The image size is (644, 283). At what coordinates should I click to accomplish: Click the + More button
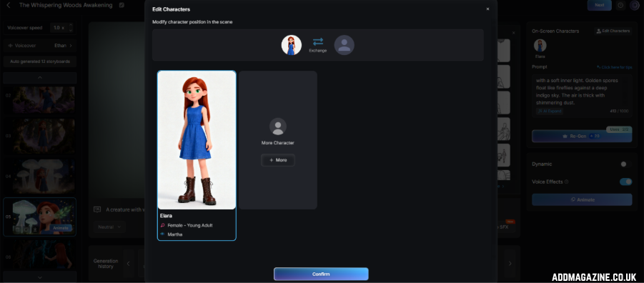point(278,160)
